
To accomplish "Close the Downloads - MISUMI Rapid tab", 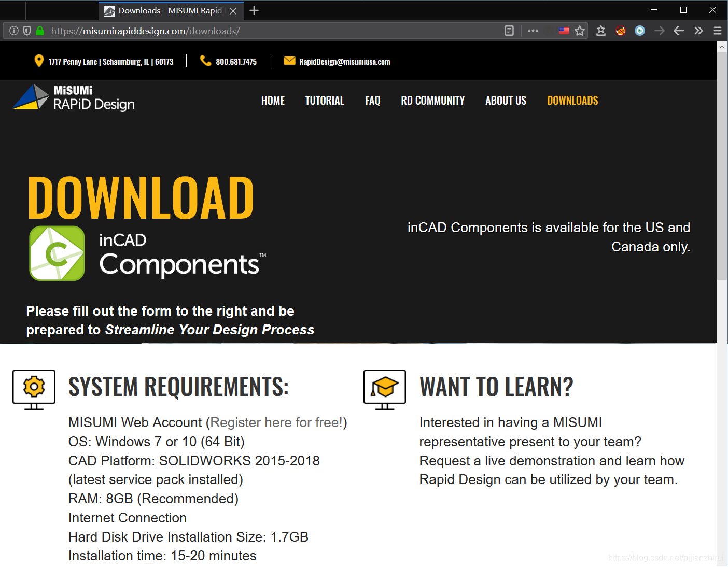I will pyautogui.click(x=233, y=11).
